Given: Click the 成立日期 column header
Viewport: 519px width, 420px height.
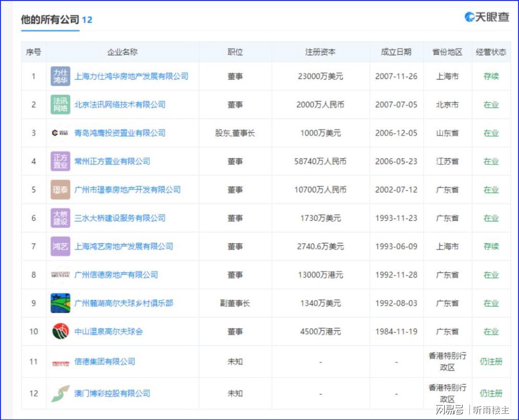Looking at the screenshot, I should pos(396,52).
